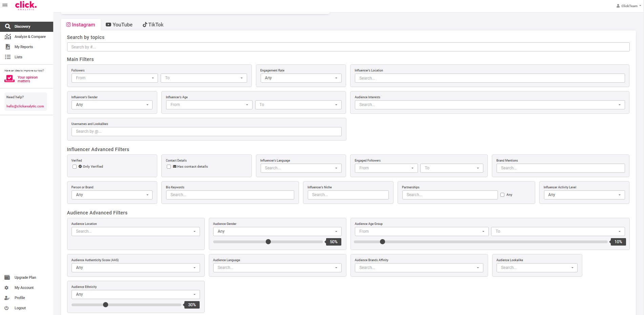Open Lists in the sidebar
Image resolution: width=644 pixels, height=315 pixels.
tap(26, 57)
